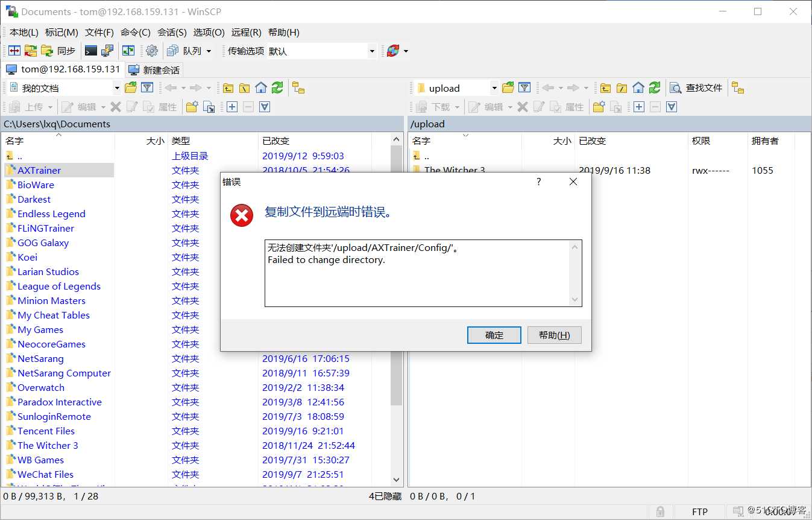The image size is (812, 520).
Task: Open the terminal console icon
Action: 91,51
